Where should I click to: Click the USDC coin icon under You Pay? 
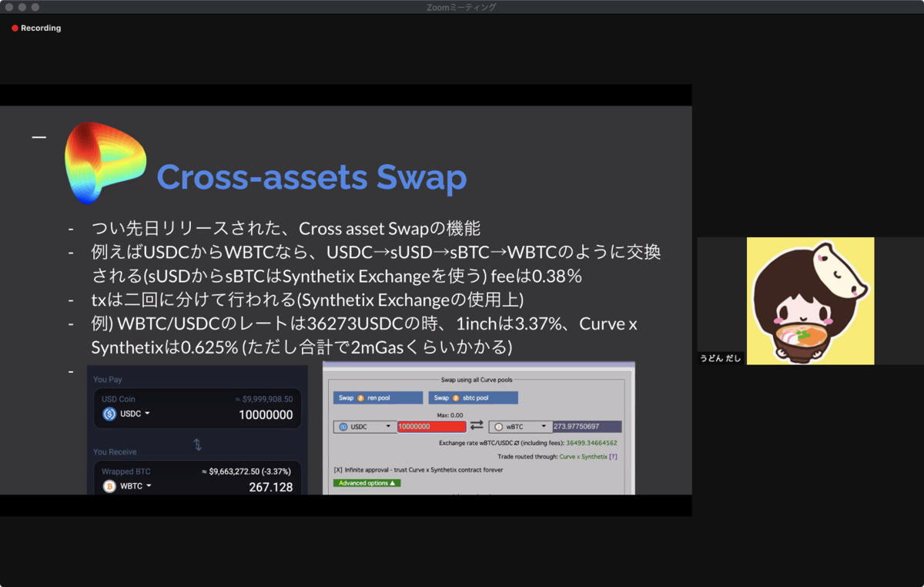109,414
